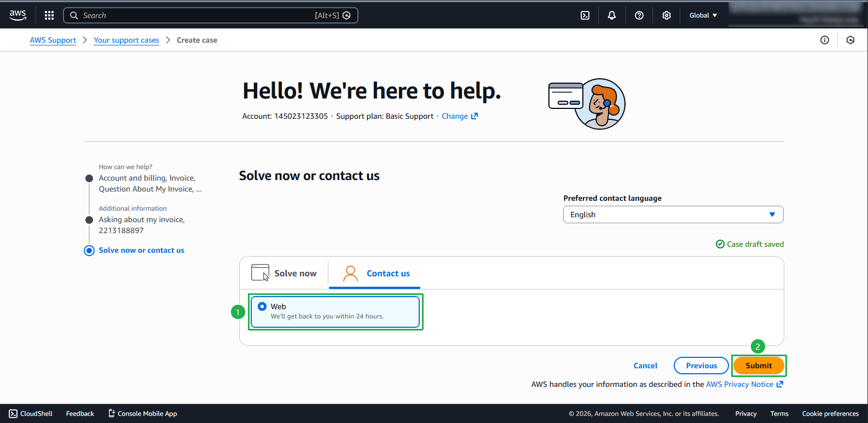Cancel the case creation
The height and width of the screenshot is (423, 868).
(645, 366)
